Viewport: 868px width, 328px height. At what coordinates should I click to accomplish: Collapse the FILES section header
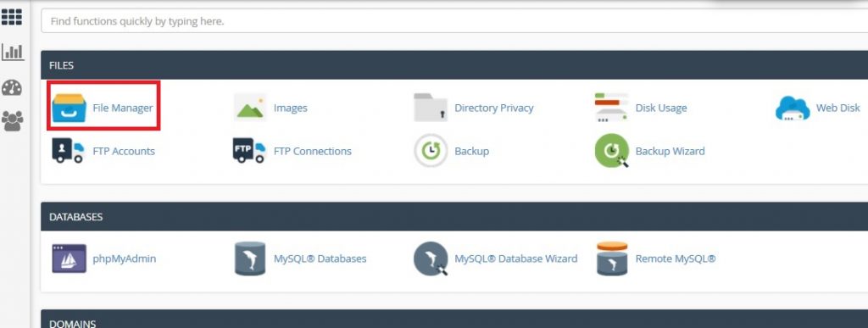(454, 64)
